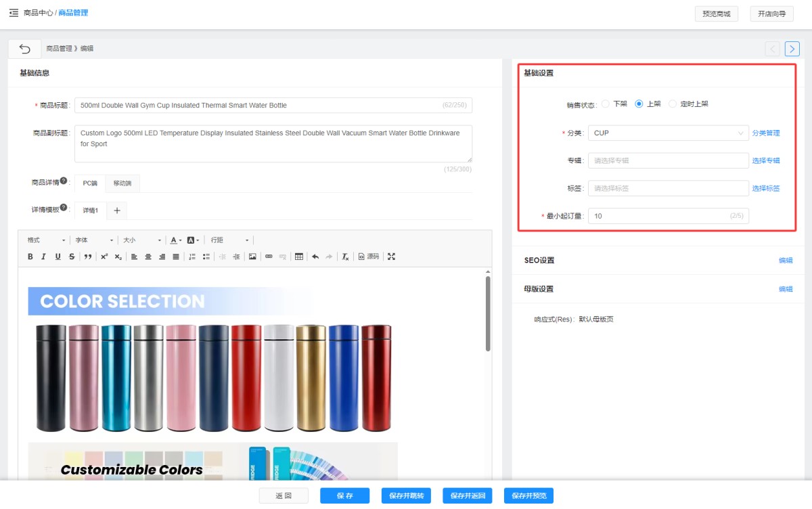The image size is (812, 509).
Task: Select the 上架 sales status radio
Action: click(x=639, y=104)
